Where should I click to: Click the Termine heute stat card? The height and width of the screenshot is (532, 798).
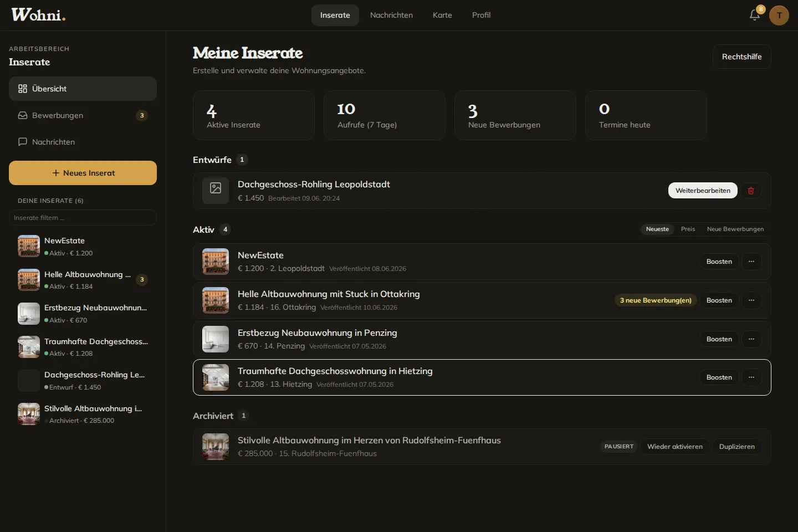click(x=646, y=115)
